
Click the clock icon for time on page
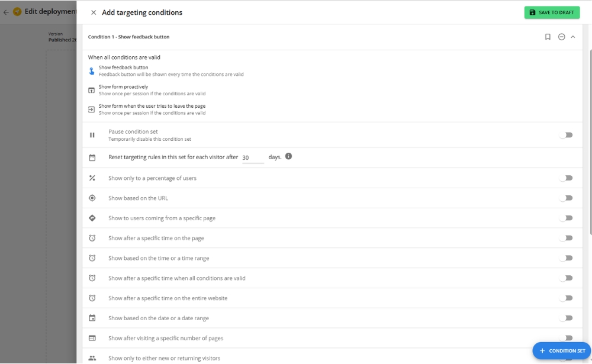tap(92, 238)
